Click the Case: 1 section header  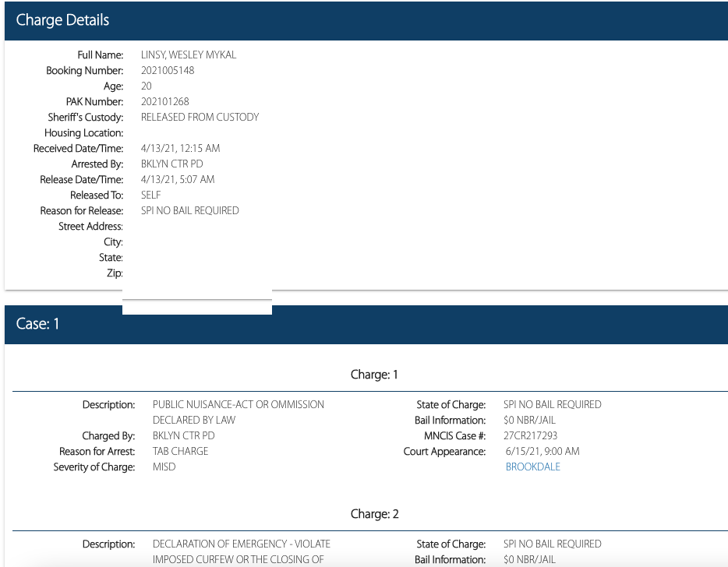click(x=366, y=324)
